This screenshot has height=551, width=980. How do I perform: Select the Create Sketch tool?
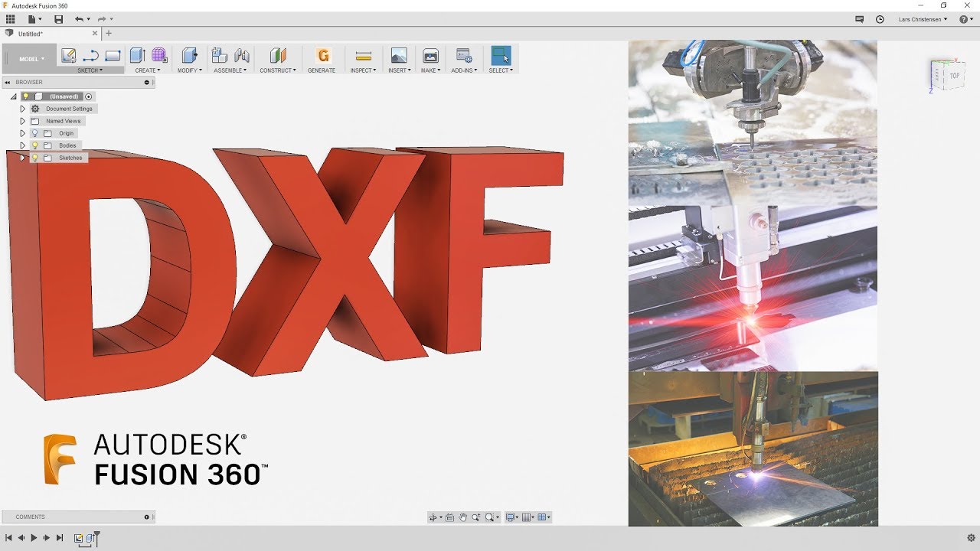tap(69, 55)
